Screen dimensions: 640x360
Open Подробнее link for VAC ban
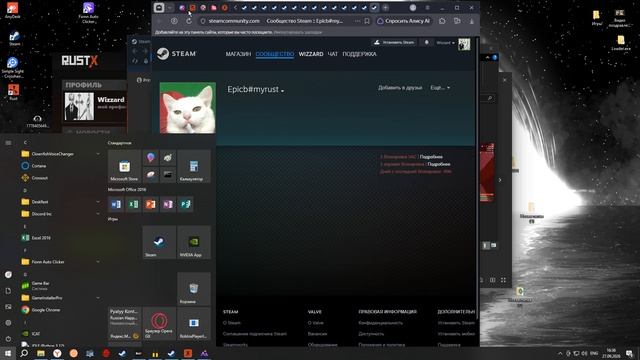pos(431,157)
